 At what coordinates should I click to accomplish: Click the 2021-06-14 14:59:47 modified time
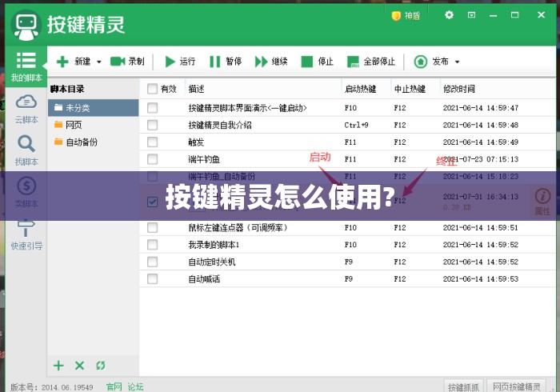pos(480,108)
